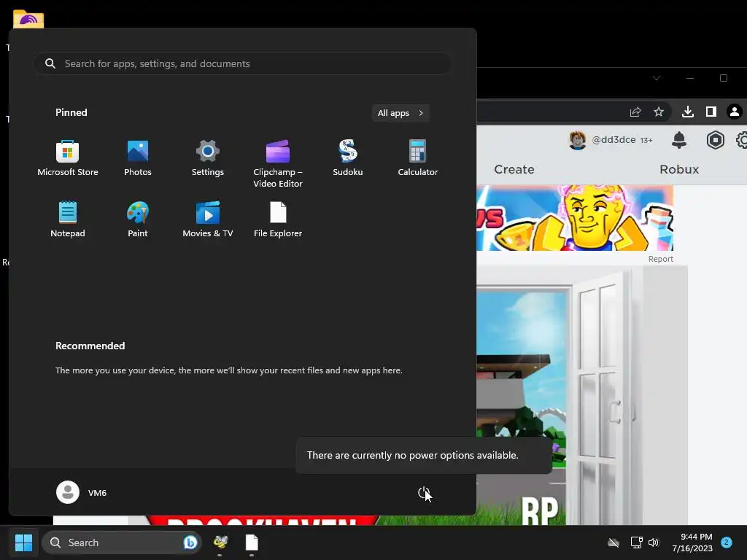Open network status in system tray
This screenshot has width=747, height=560.
pos(636,542)
